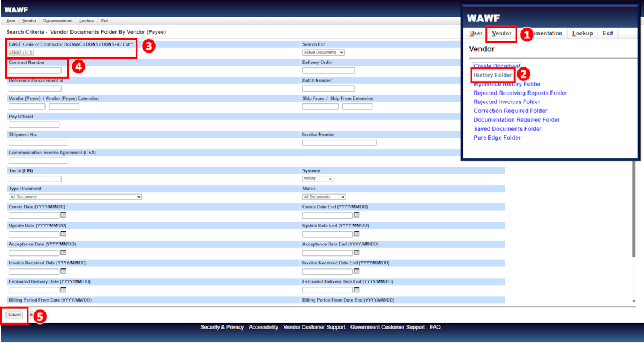This screenshot has width=644, height=343.
Task: Expand the Status All Documents dropdown
Action: pyautogui.click(x=324, y=197)
